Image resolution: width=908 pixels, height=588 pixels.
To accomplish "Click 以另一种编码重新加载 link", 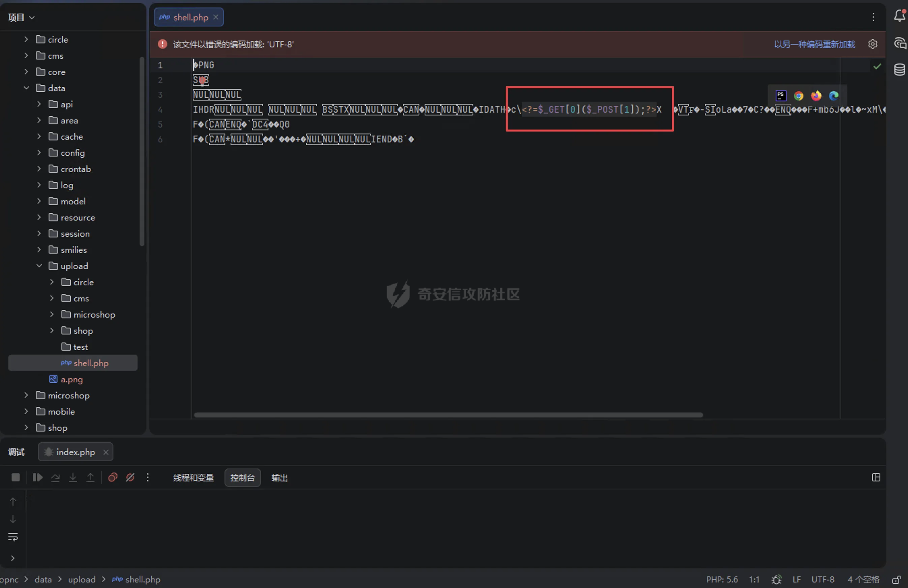I will 814,44.
